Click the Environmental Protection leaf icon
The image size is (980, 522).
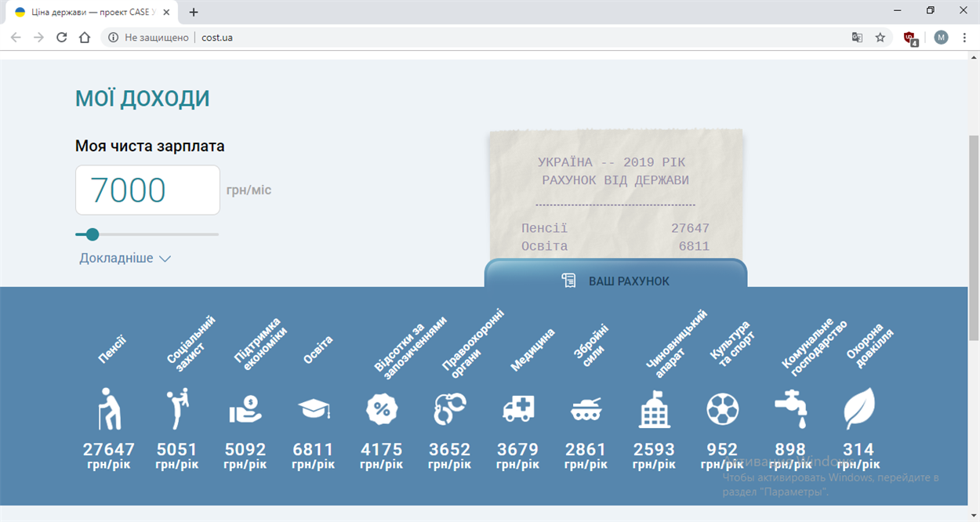[x=858, y=408]
